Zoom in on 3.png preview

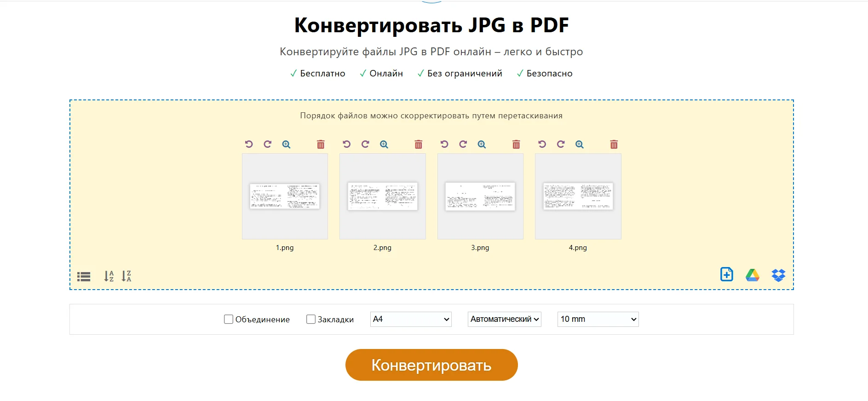(482, 144)
